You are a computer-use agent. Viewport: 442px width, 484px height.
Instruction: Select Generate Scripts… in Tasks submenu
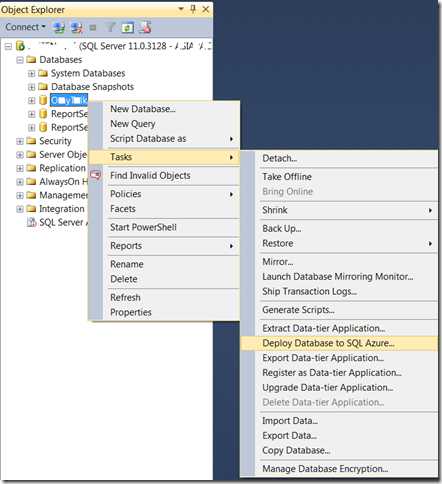pyautogui.click(x=339, y=310)
